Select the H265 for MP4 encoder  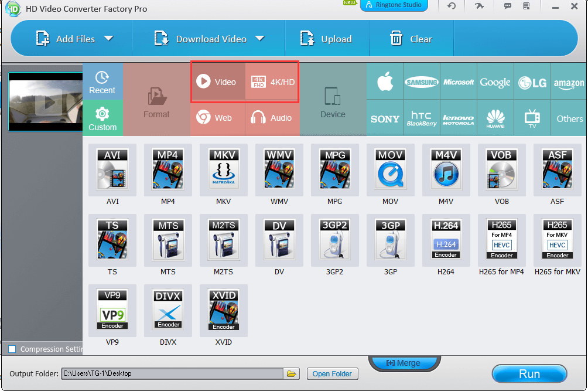pos(502,240)
